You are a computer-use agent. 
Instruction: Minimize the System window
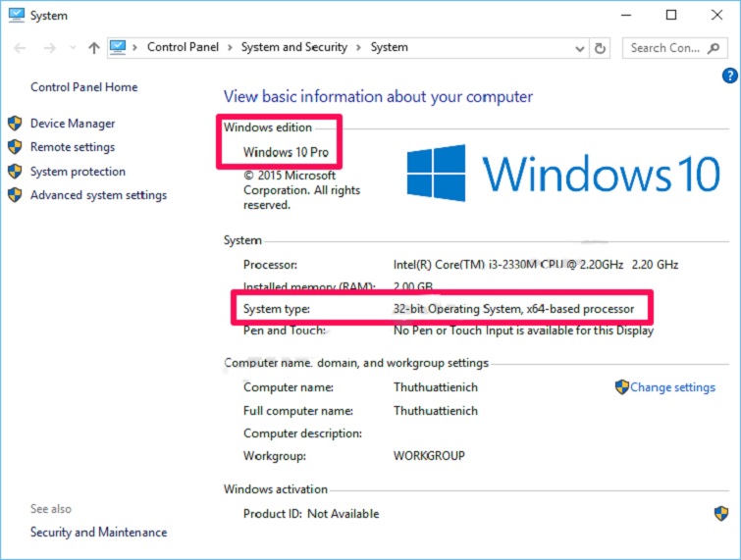click(626, 15)
